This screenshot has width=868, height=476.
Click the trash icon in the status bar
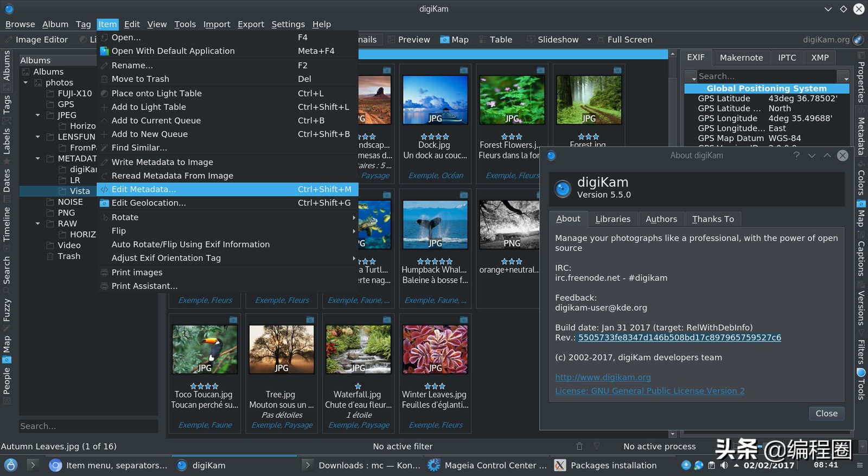(x=579, y=446)
